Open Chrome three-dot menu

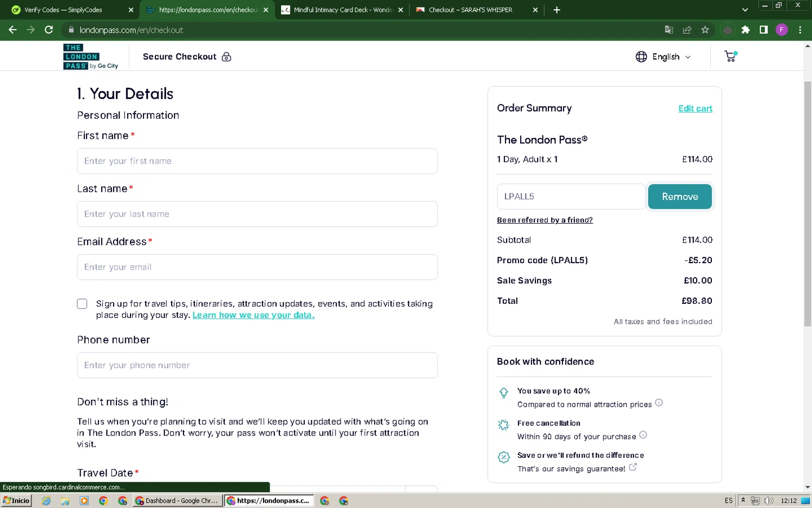coord(800,30)
